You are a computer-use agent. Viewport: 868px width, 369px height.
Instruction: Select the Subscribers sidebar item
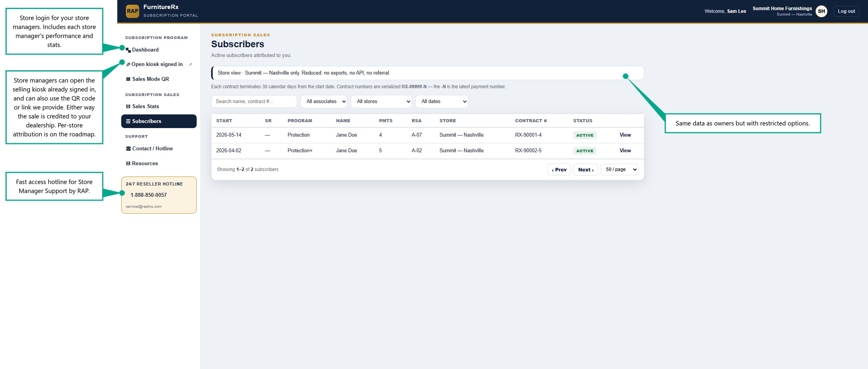(x=159, y=121)
